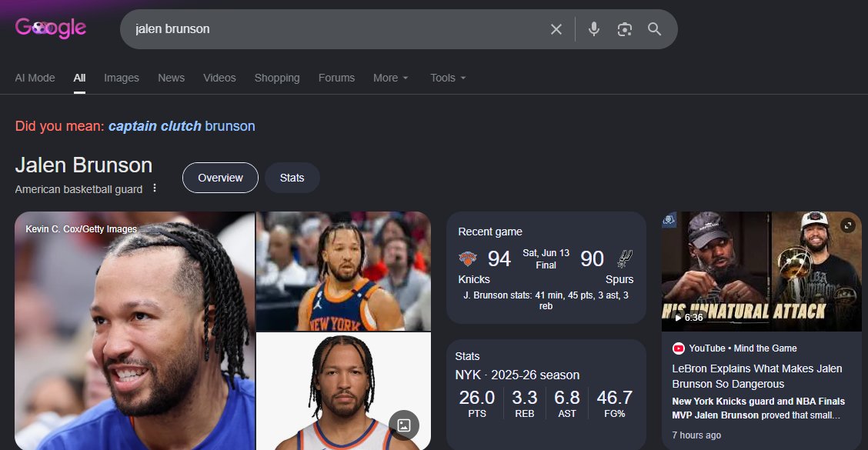Open the large smiling Jalen Brunson photo
The image size is (868, 450).
click(x=135, y=331)
